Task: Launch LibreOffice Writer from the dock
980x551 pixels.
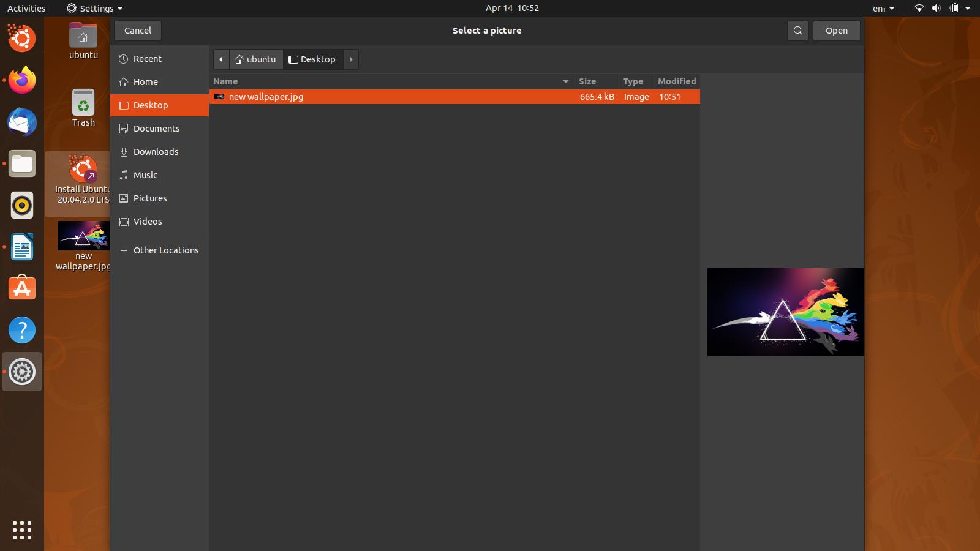Action: (x=22, y=247)
